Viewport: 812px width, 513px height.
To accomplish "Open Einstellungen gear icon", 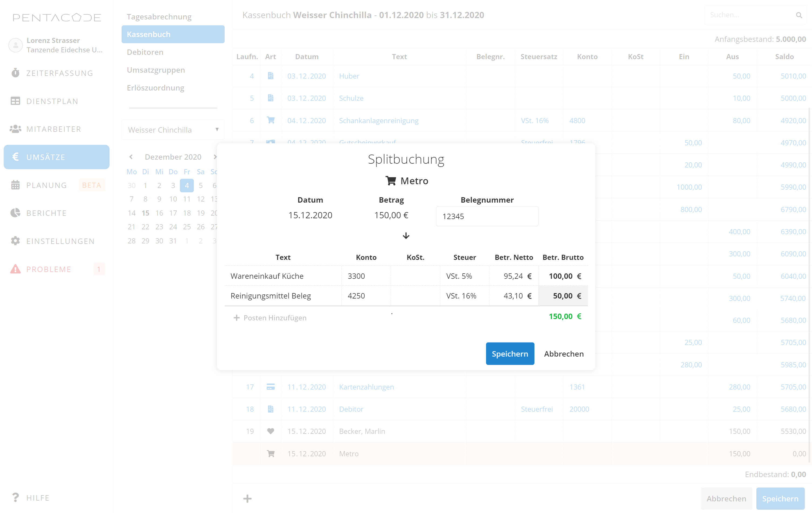I will coord(15,241).
